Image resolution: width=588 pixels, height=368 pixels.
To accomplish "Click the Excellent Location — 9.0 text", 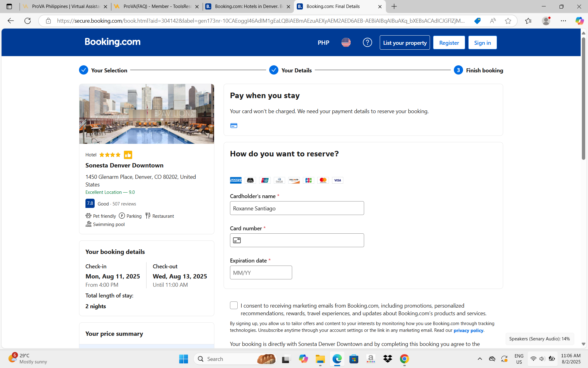I will click(x=110, y=192).
